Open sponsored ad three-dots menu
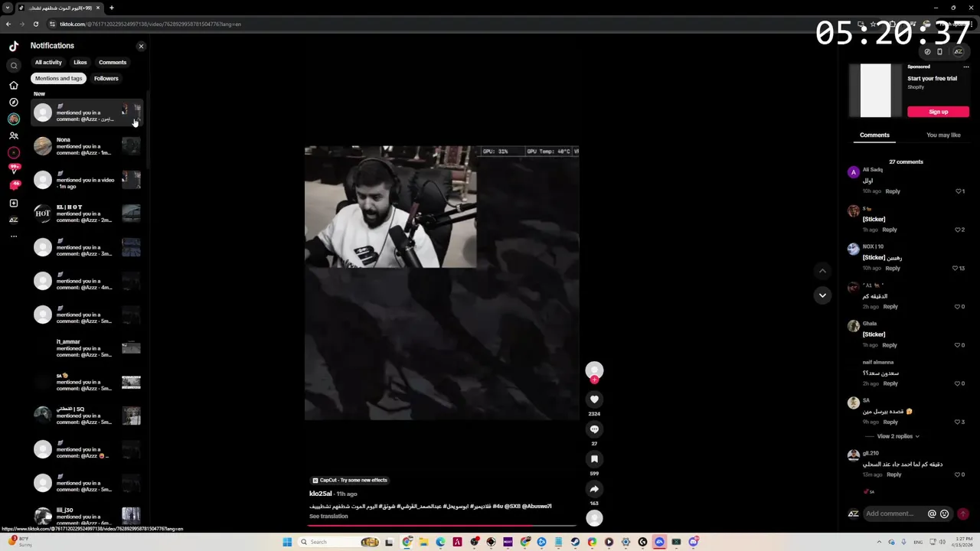The width and height of the screenshot is (980, 551). coord(966,67)
